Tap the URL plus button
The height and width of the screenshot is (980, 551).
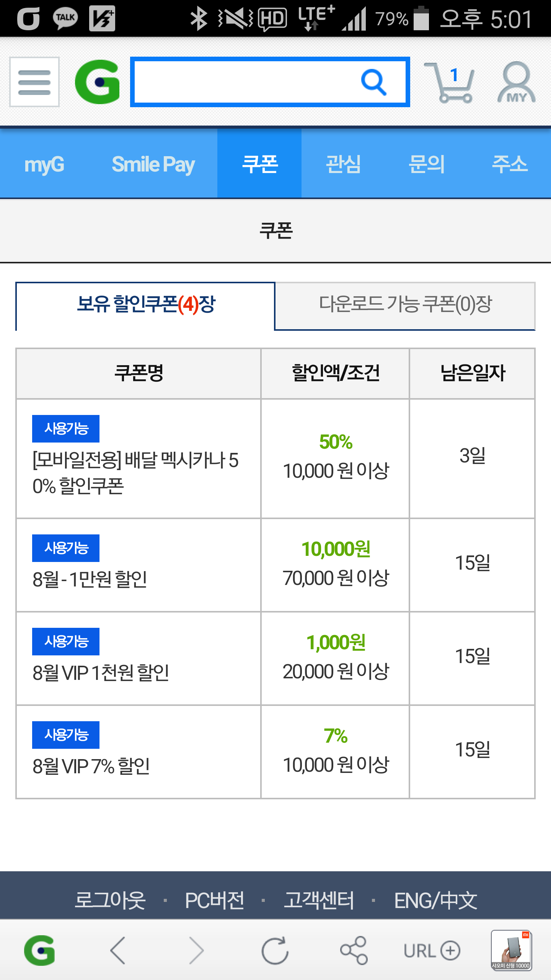coord(432,951)
